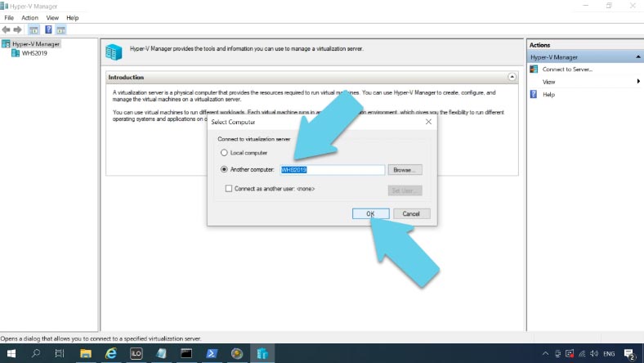Select the Local computer radio button

coord(224,153)
